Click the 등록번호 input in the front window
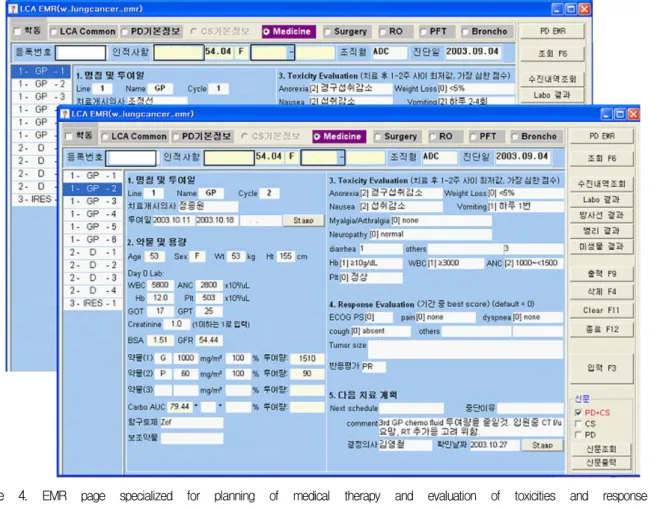 (x=131, y=158)
